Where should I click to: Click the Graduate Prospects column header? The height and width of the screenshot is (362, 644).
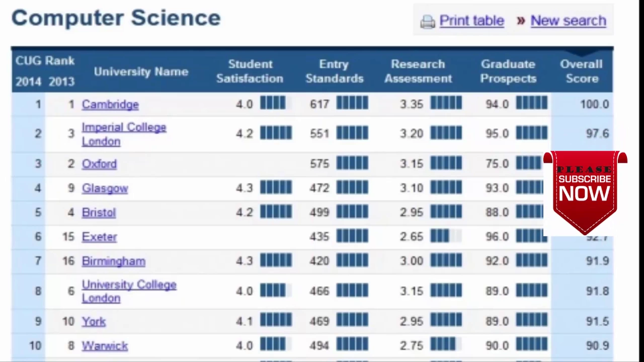pyautogui.click(x=508, y=71)
